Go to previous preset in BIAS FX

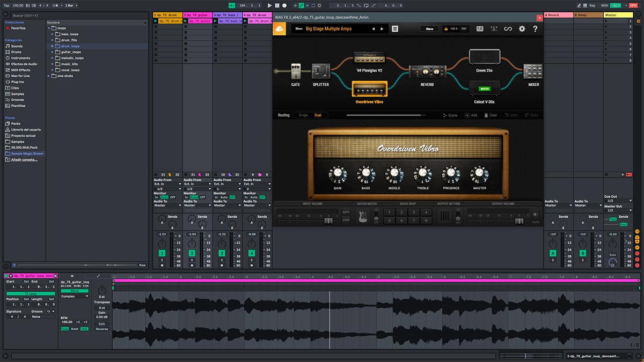373,29
